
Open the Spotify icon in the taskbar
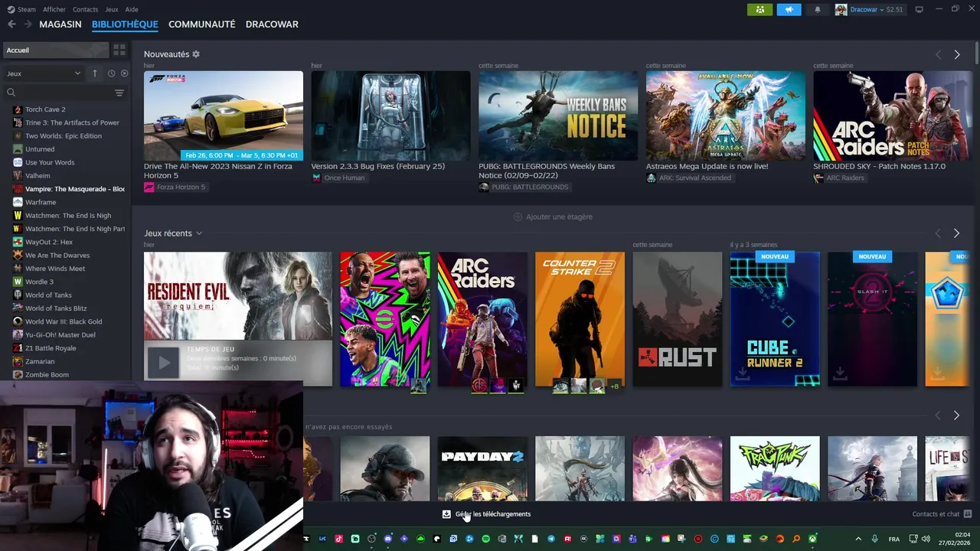tap(486, 539)
